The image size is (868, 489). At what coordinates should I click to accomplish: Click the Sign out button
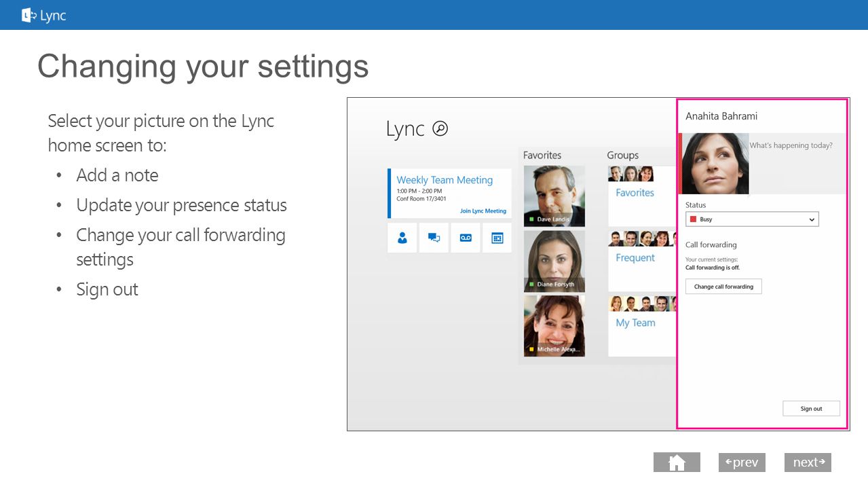coord(811,409)
